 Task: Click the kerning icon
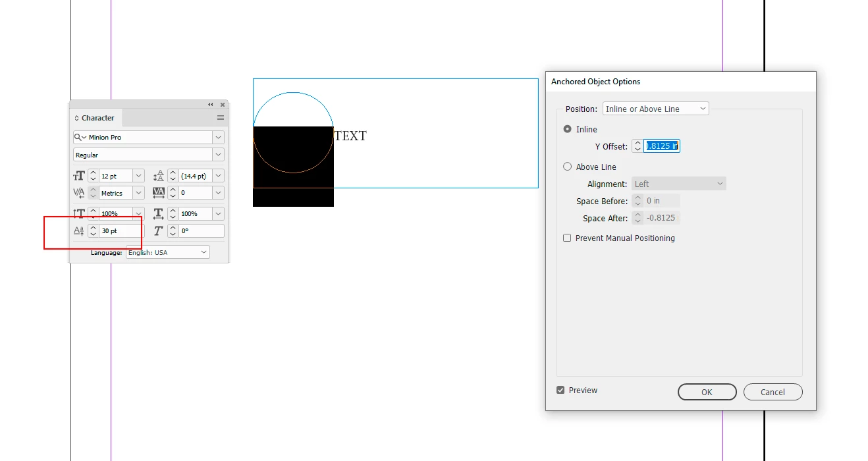[x=79, y=193]
